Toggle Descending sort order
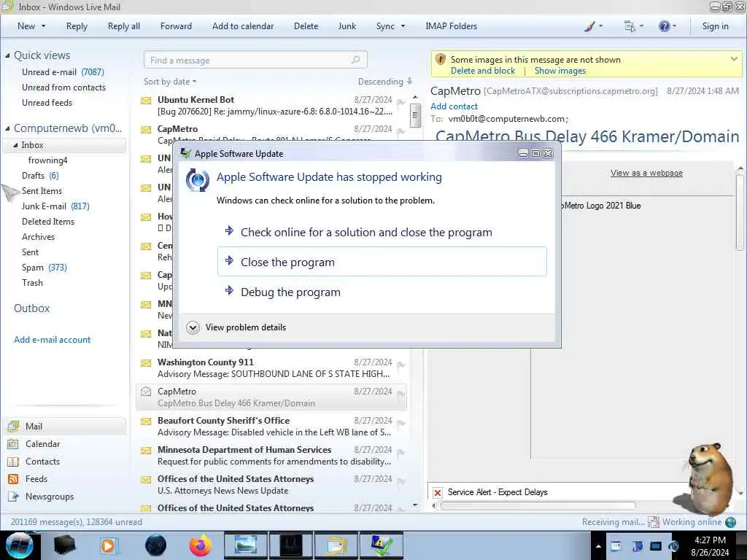 click(385, 82)
